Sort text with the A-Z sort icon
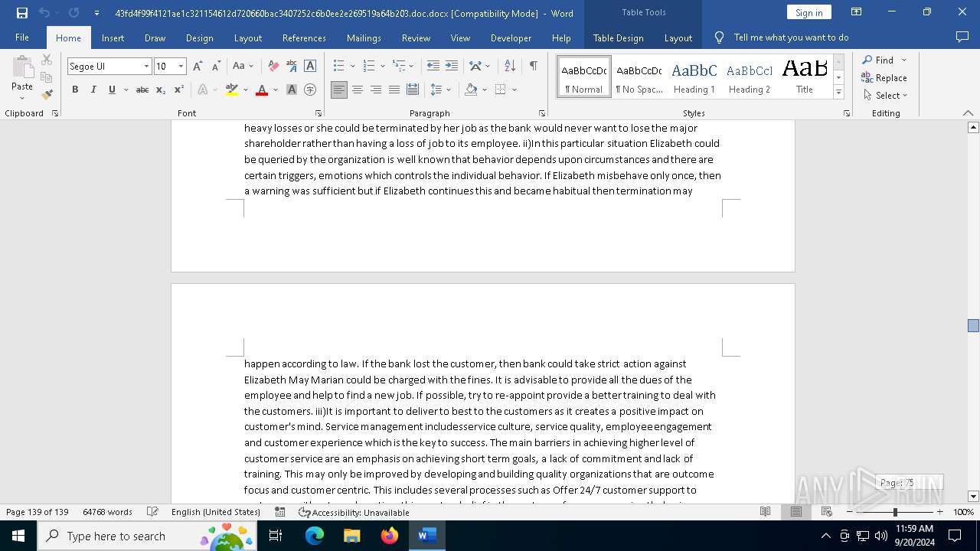The width and height of the screenshot is (980, 551). pyautogui.click(x=511, y=67)
